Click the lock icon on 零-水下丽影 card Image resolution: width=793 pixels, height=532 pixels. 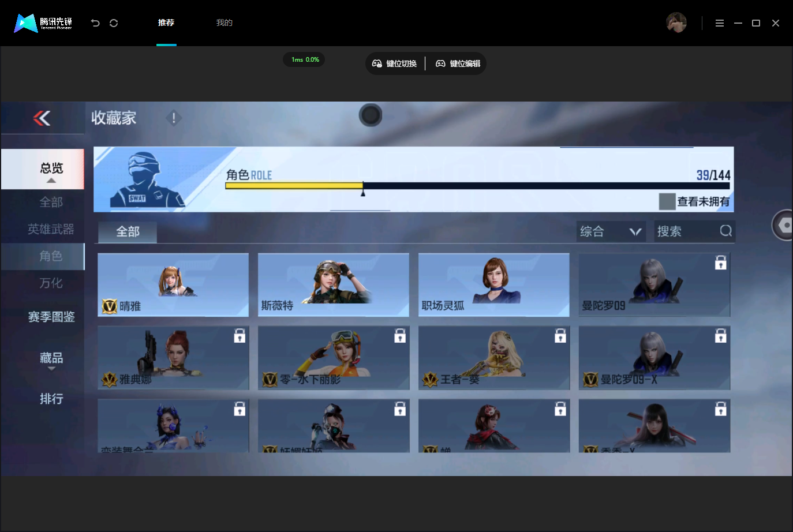point(400,336)
